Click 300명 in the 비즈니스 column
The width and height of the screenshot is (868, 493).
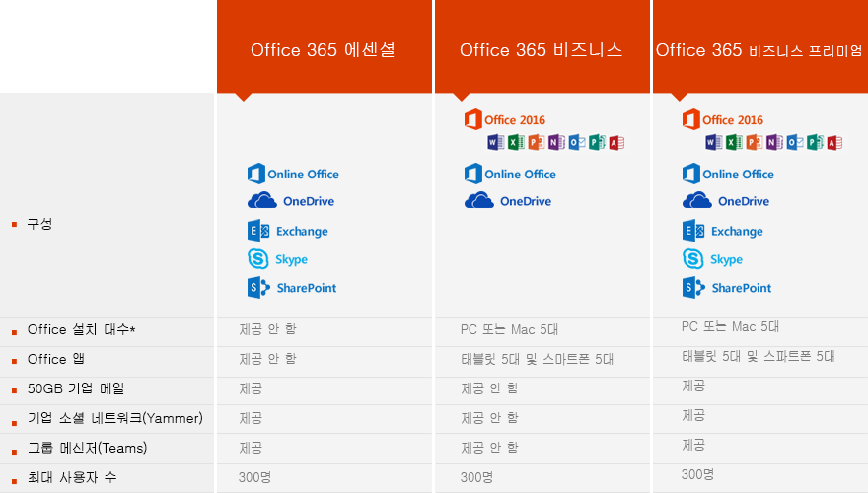476,477
